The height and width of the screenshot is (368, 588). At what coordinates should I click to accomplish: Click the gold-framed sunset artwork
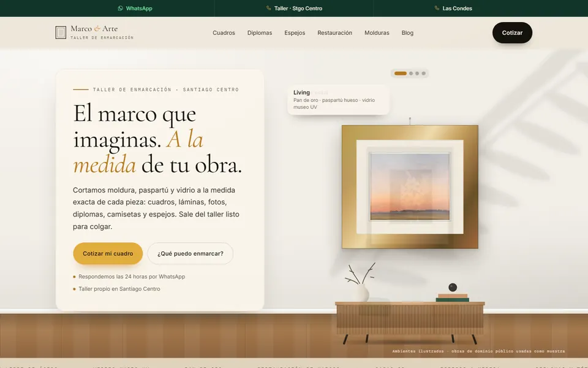[410, 186]
